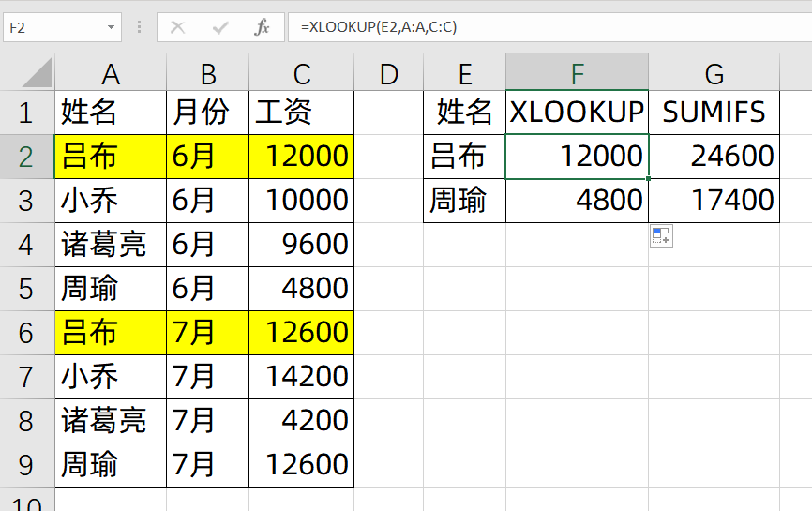
Task: Select column G header
Action: click(x=714, y=73)
